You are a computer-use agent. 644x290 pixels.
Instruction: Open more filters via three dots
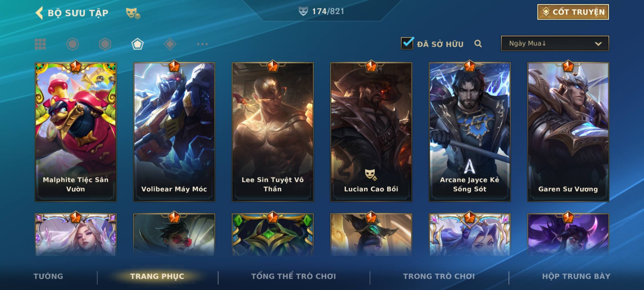click(x=202, y=44)
